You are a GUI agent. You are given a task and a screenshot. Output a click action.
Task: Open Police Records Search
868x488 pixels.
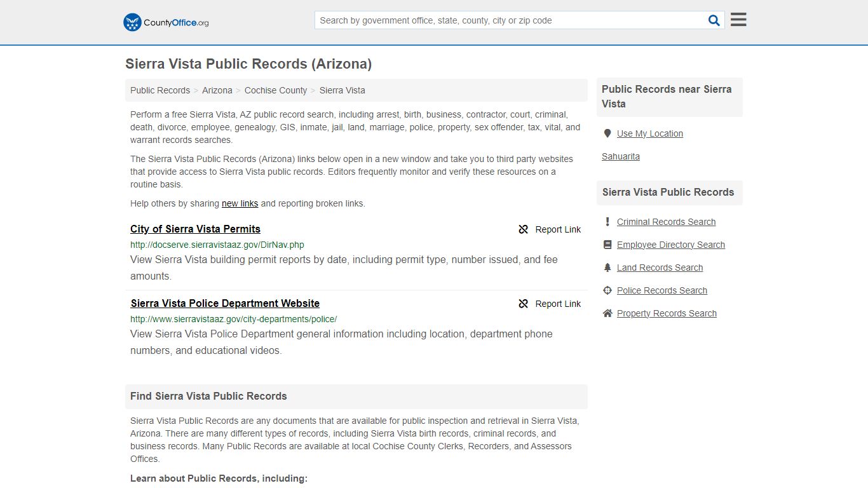click(x=662, y=290)
